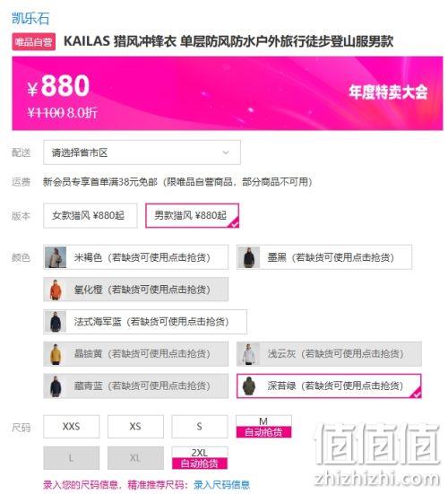Image resolution: width=448 pixels, height=494 pixels.
Task: Select size XXS
Action: tap(72, 427)
